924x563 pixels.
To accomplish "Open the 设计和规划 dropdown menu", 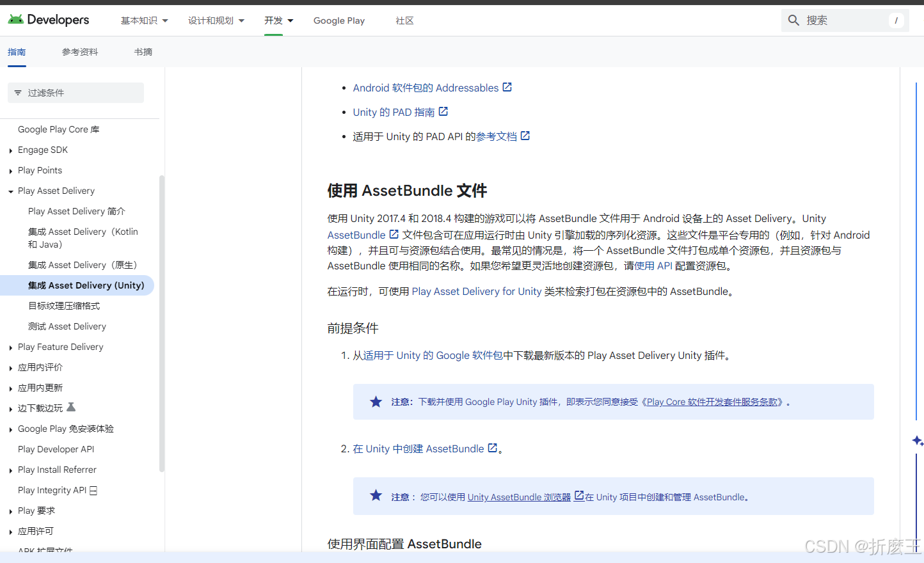I will tap(216, 20).
